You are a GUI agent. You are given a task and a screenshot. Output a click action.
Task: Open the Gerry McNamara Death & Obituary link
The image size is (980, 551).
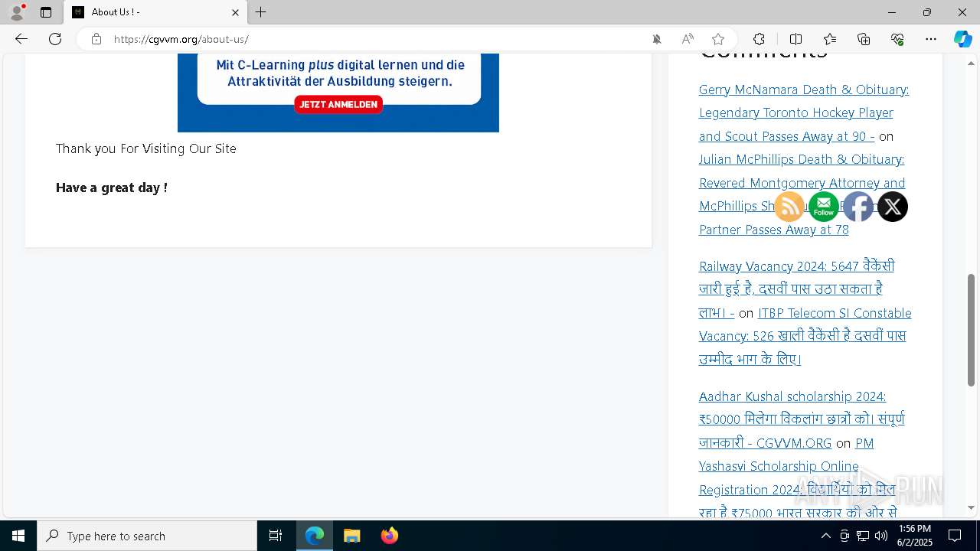pos(804,113)
